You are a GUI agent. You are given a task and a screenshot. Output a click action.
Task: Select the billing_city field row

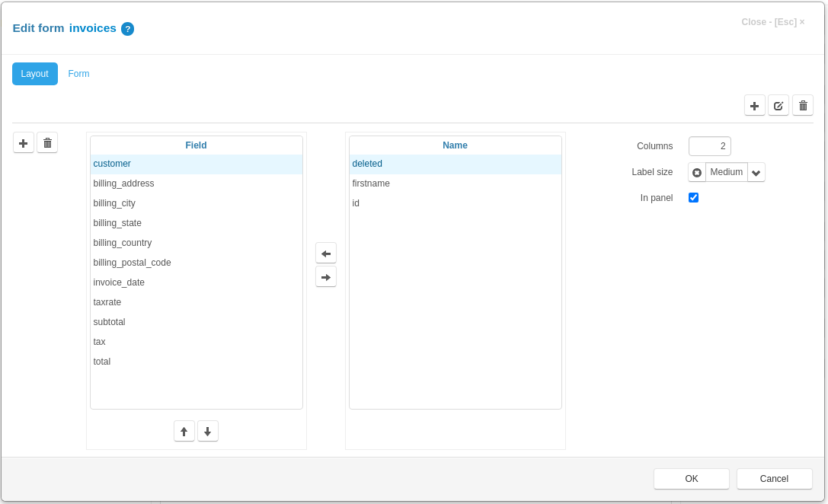197,203
